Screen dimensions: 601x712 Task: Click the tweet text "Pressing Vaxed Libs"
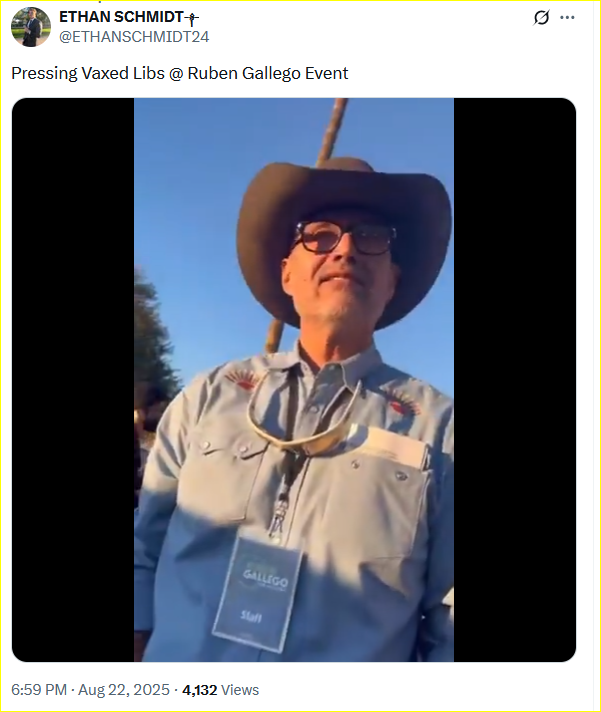(x=88, y=73)
